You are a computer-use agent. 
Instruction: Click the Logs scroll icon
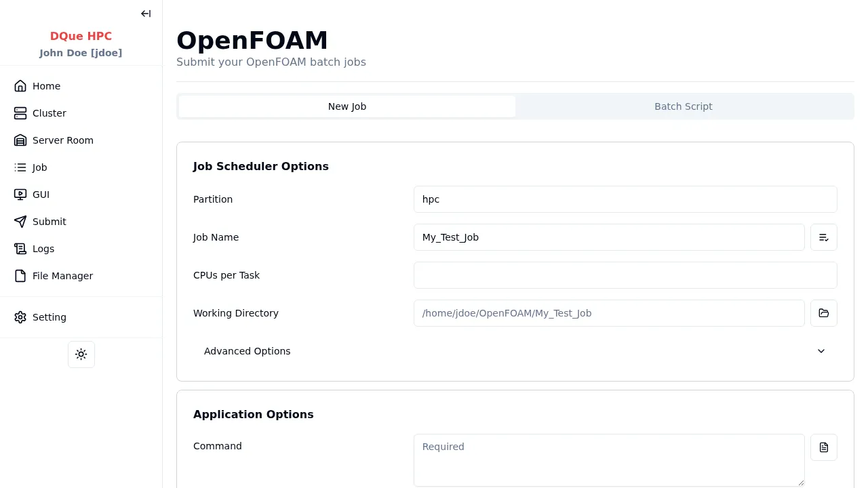(x=20, y=249)
